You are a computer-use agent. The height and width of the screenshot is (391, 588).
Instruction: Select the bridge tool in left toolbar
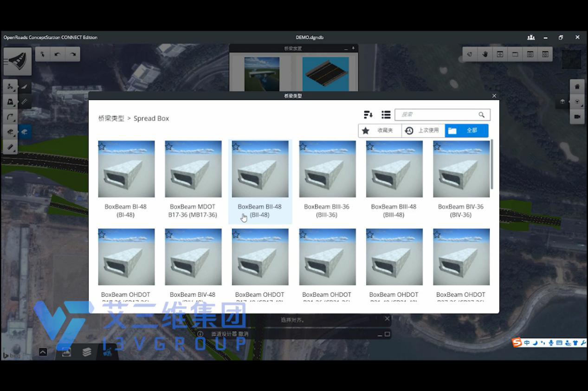coord(10,132)
